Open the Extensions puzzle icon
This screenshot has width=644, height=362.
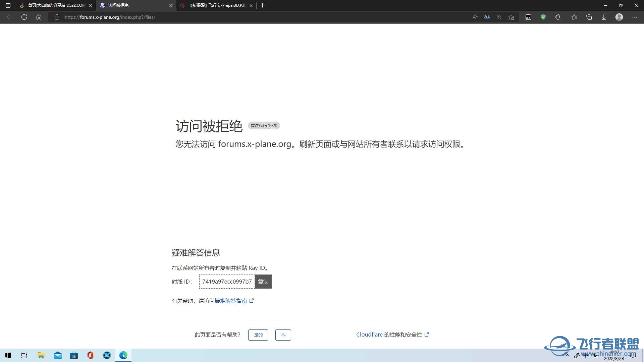pyautogui.click(x=558, y=17)
